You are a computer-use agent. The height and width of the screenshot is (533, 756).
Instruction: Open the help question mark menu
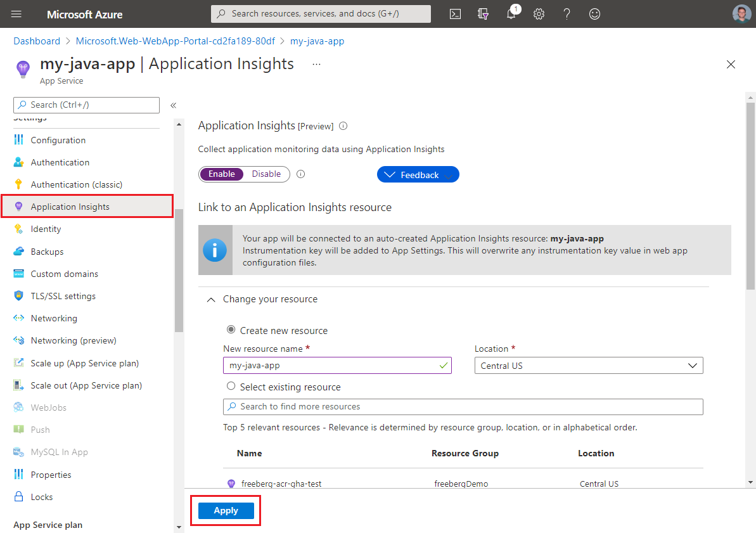(x=567, y=13)
